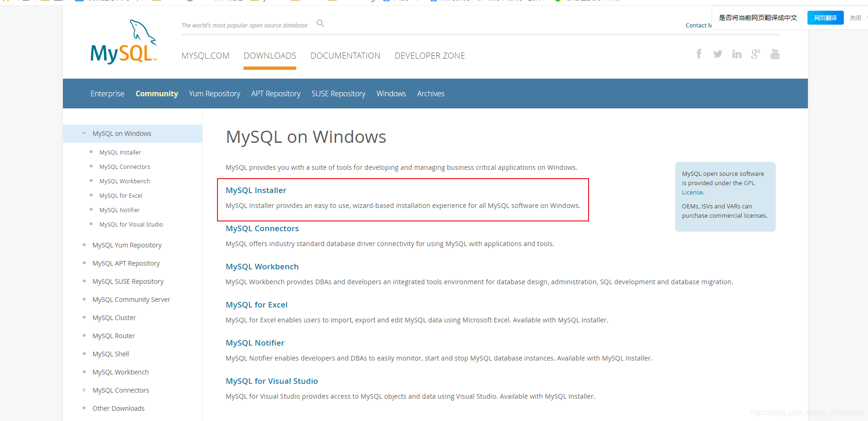Viewport: 868px width, 421px height.
Task: Open APT Repository submenu item
Action: (276, 94)
